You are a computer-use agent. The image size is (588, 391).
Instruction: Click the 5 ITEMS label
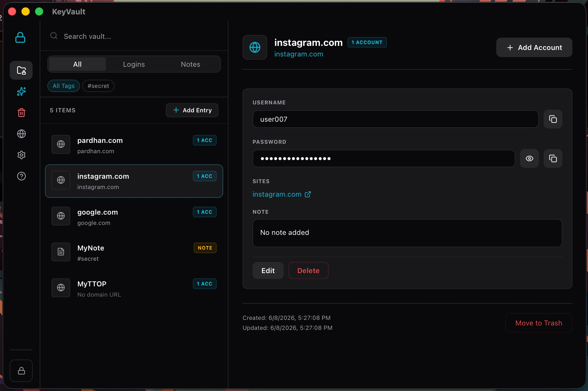click(x=63, y=110)
